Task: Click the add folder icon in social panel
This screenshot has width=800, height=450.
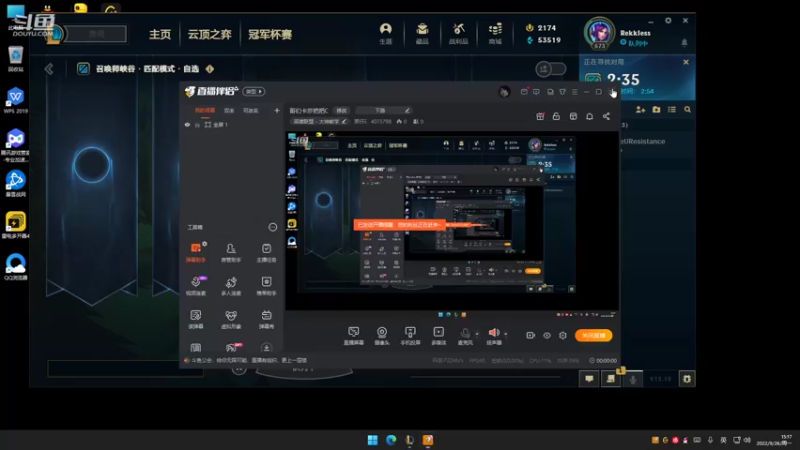Action: click(x=656, y=109)
